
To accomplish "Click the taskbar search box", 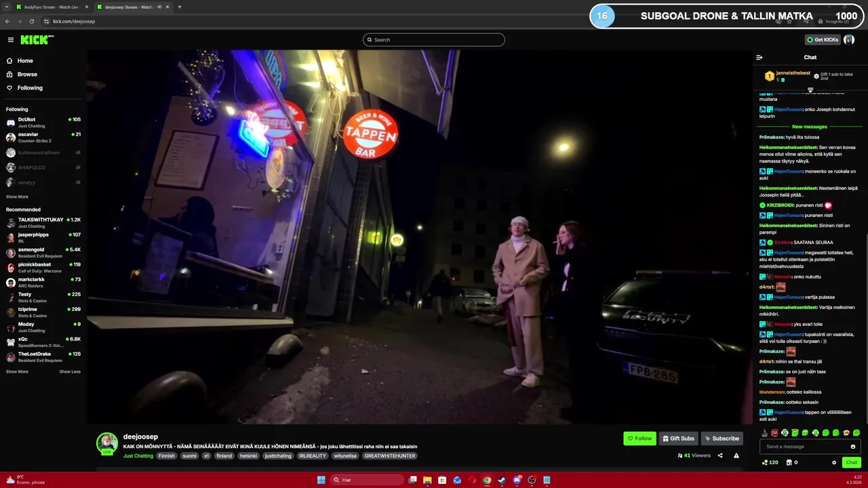I will (x=367, y=480).
